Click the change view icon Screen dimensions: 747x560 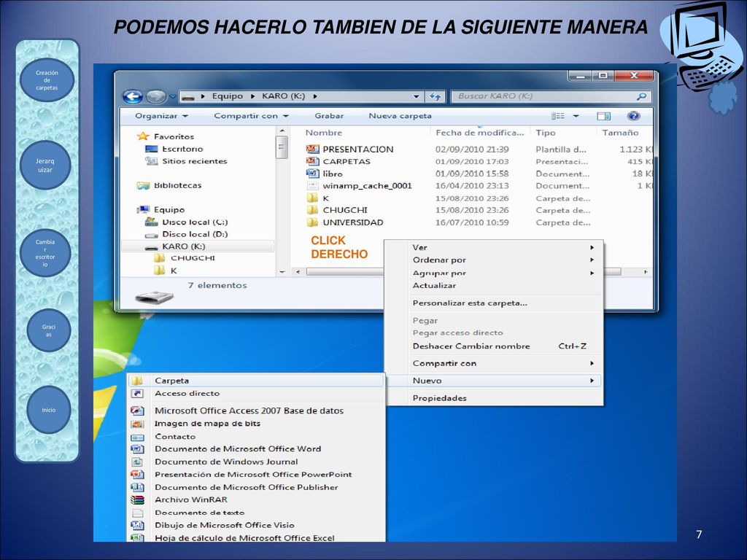coord(558,116)
